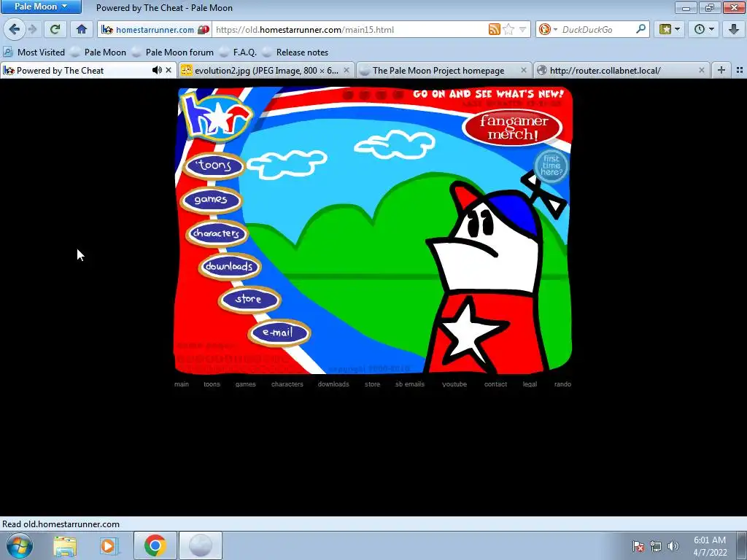Click the store link in footer navigation
This screenshot has height=560, width=747.
pos(373,384)
